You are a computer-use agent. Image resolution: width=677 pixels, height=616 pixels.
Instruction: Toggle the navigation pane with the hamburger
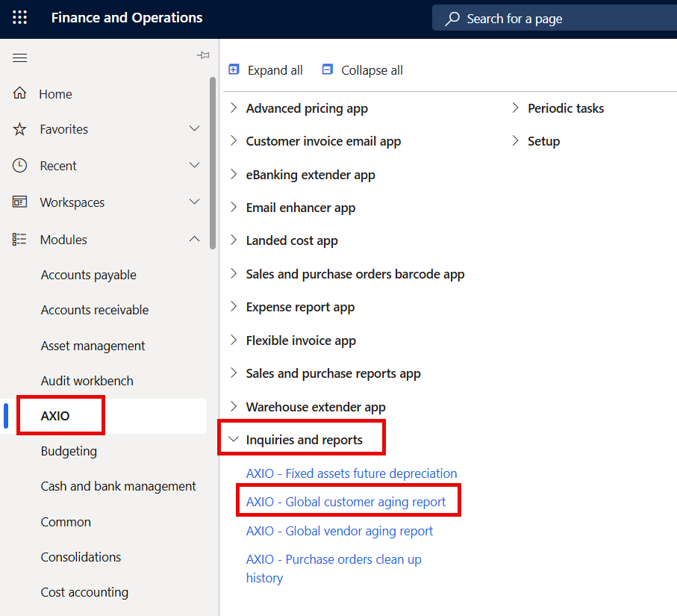(19, 57)
